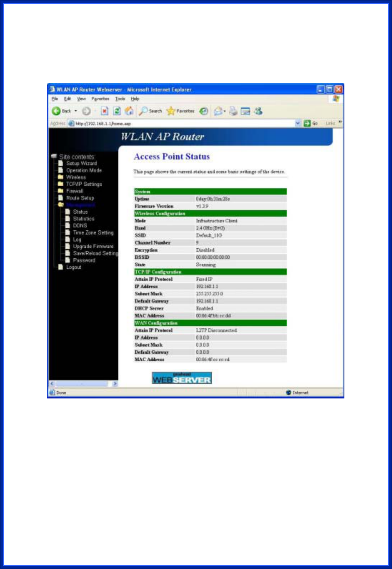Open the Messenger toolbar icon
392x569 pixels.
pos(258,111)
